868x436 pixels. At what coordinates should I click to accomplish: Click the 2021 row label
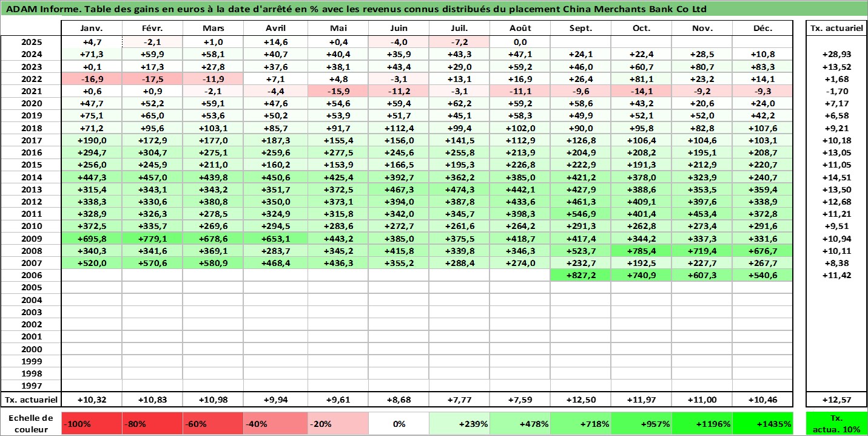tap(31, 91)
